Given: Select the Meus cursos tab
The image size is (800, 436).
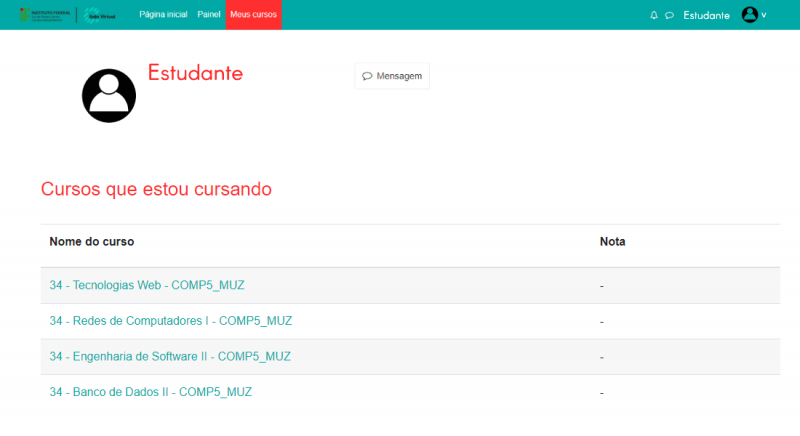Looking at the screenshot, I should pos(254,15).
